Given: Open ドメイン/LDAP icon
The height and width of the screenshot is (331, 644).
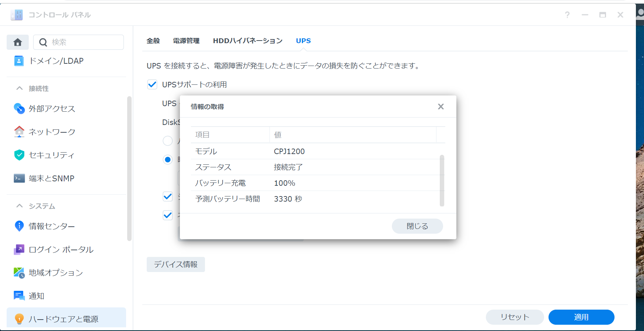Looking at the screenshot, I should tap(19, 61).
